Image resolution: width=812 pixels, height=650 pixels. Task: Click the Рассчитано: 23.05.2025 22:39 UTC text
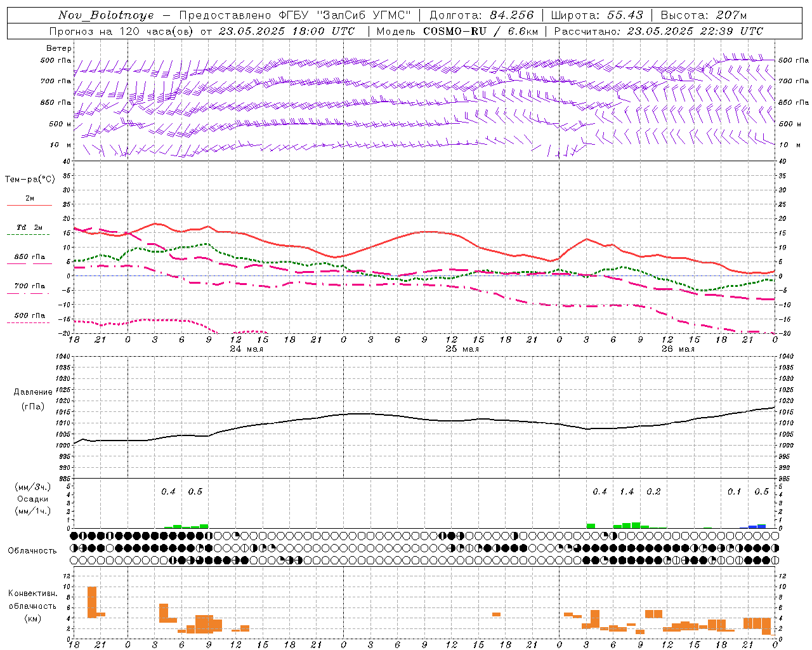tap(658, 31)
